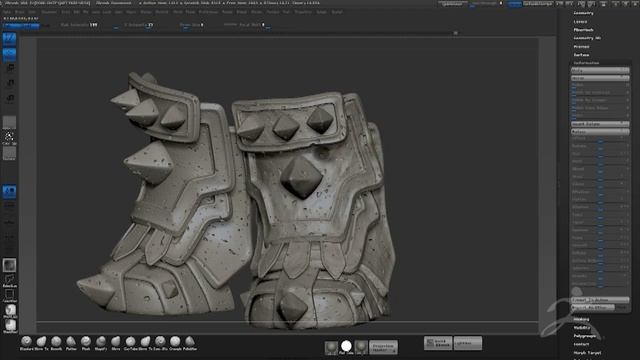This screenshot has height=360, width=640.
Task: Select the last brush on the brush shelf
Action: point(190,341)
